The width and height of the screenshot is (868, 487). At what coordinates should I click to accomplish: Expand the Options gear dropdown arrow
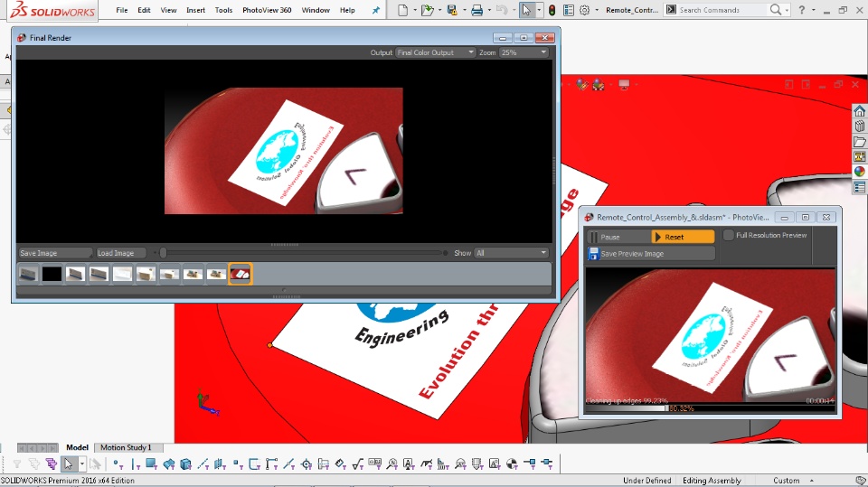(596, 10)
